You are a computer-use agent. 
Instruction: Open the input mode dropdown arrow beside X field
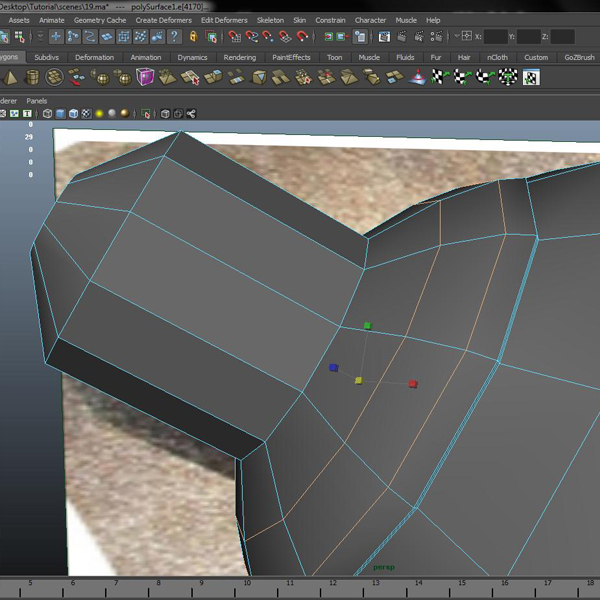(457, 36)
